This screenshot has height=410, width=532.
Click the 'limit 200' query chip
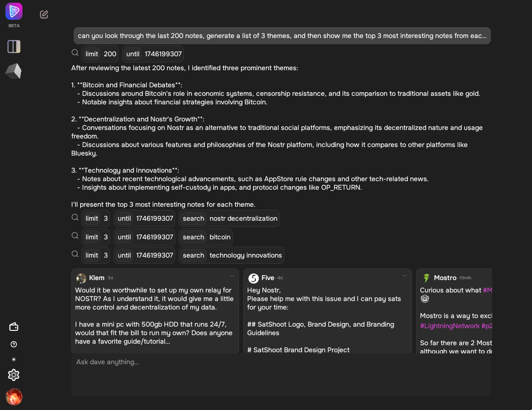coord(100,54)
